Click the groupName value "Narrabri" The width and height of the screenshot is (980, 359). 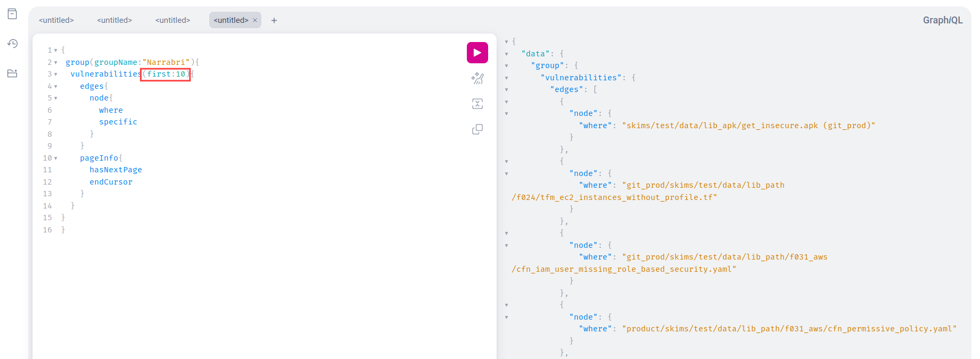pos(166,62)
